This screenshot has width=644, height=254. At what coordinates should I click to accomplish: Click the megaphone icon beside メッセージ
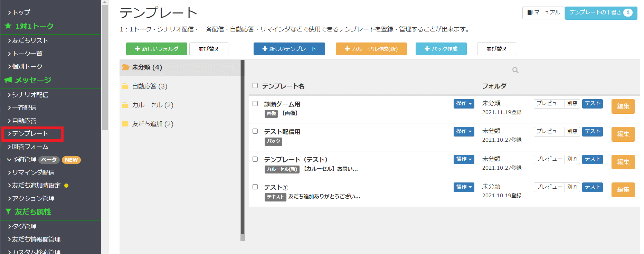pyautogui.click(x=8, y=80)
